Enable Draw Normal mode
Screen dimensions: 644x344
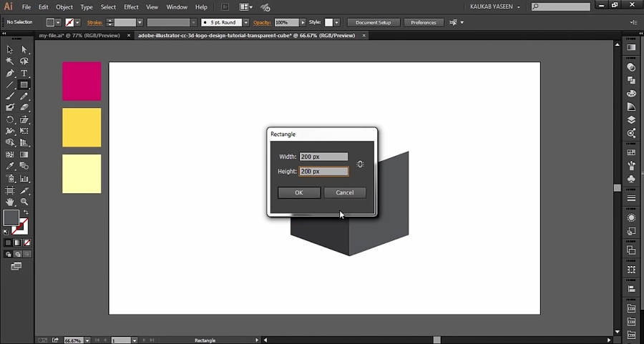8,255
